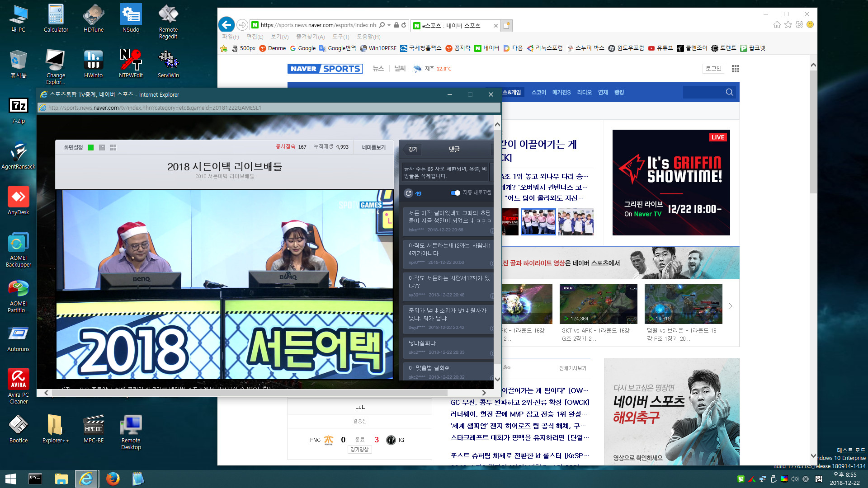Open the AgentRansack desktop icon

click(19, 155)
